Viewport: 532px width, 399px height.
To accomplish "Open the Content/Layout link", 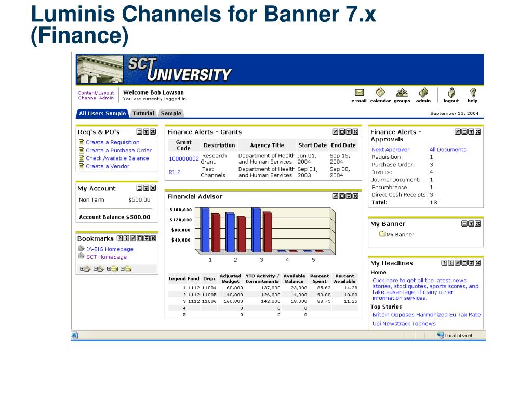I will point(96,92).
